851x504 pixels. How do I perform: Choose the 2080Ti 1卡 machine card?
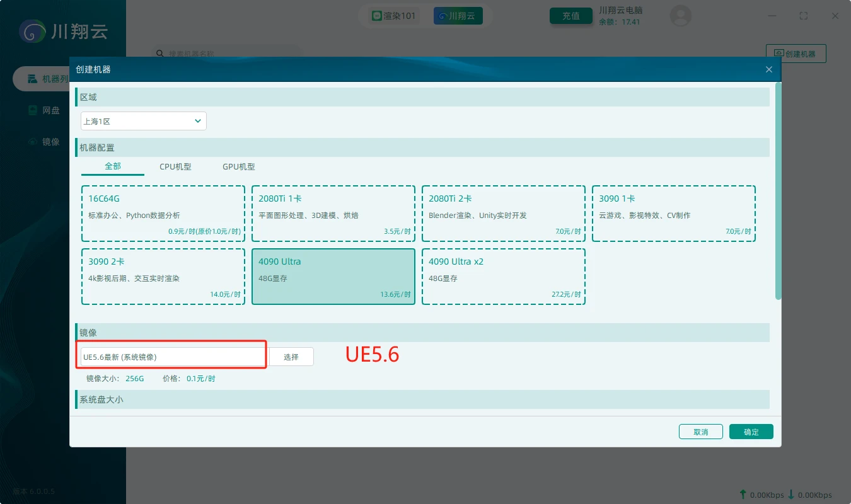pos(333,214)
